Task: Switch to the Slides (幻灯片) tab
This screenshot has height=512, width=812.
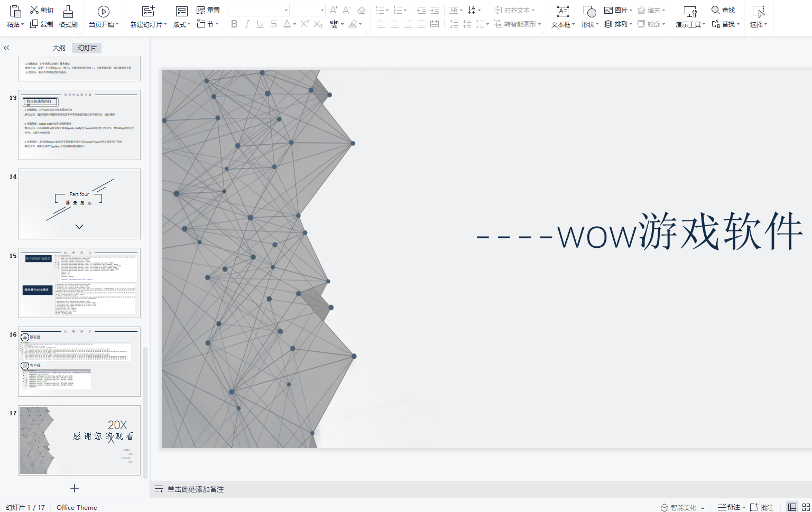Action: [x=87, y=48]
